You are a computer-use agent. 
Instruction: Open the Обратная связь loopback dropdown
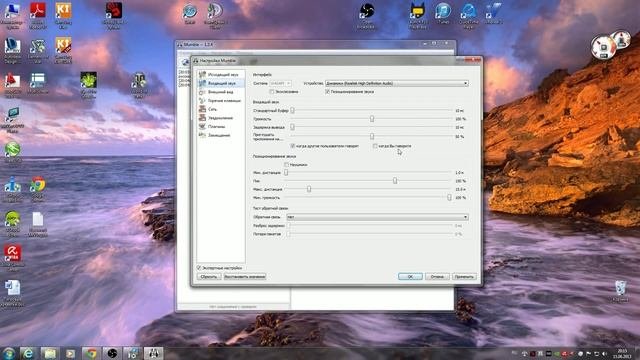click(377, 217)
